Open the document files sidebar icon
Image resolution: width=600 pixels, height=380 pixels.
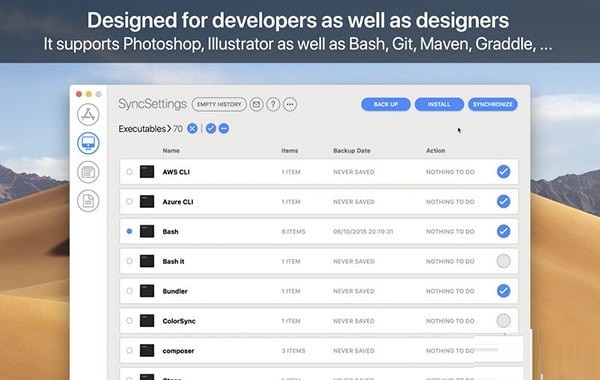point(88,201)
